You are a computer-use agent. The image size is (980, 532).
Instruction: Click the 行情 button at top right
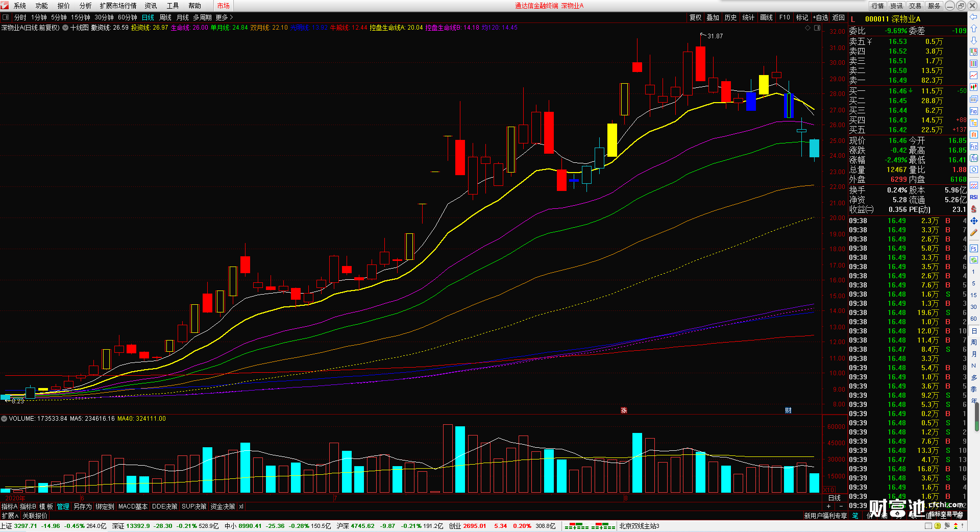coord(878,6)
